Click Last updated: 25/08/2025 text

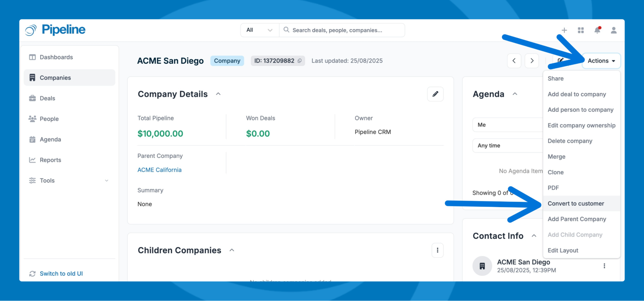(x=347, y=61)
